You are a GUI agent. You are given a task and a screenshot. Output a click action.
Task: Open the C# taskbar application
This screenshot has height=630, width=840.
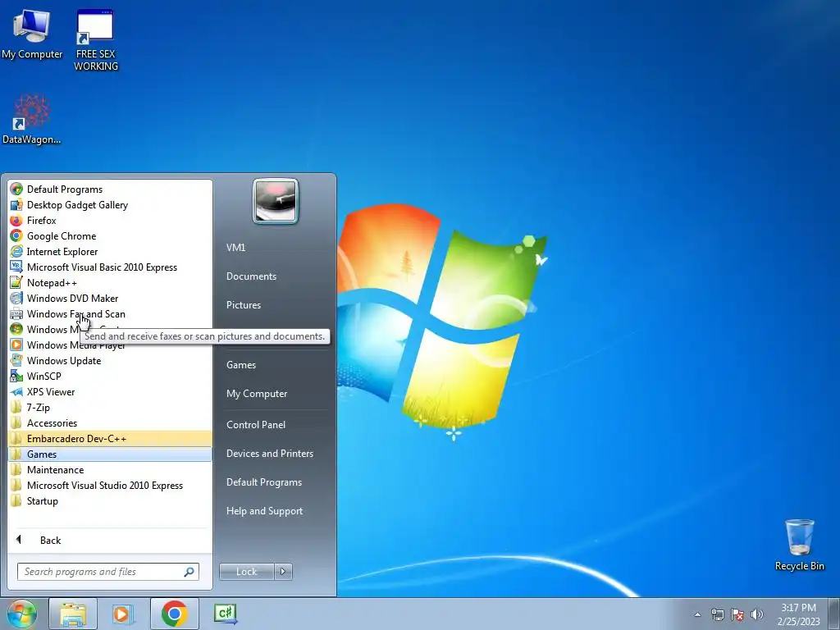226,614
